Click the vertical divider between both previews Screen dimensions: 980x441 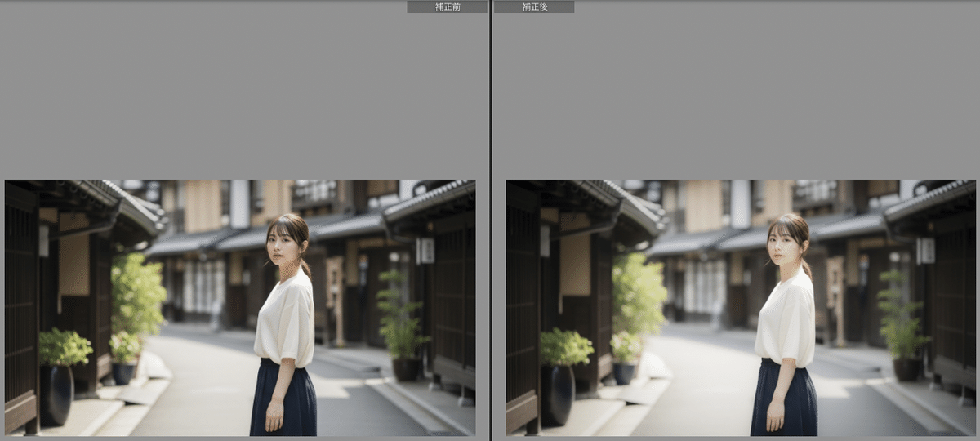tap(490, 220)
